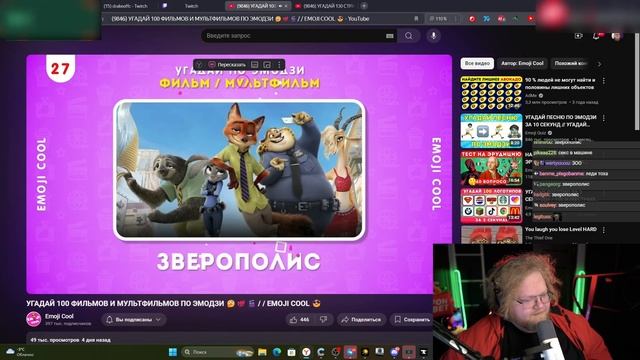This screenshot has width=640, height=360.
Task: Open the Emoji Cool channel name link
Action: (x=59, y=316)
